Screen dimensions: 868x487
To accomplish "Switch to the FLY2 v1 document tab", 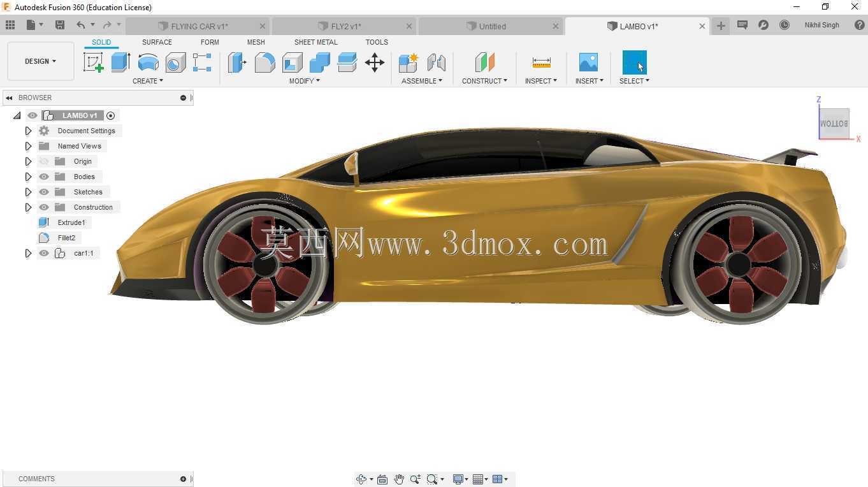I will pos(345,26).
